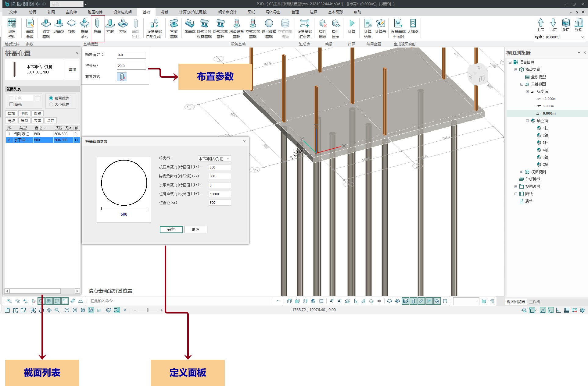Click the 确定 button in dialog
This screenshot has width=588, height=386.
point(171,229)
